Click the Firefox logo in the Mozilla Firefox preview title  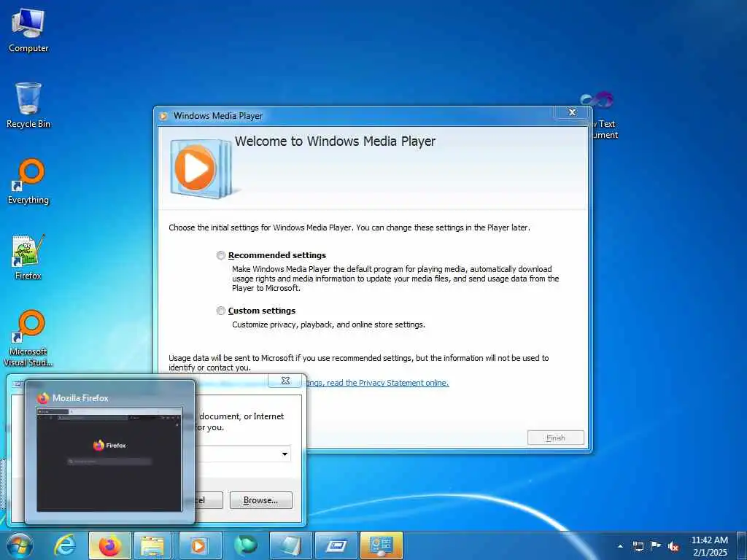click(43, 398)
